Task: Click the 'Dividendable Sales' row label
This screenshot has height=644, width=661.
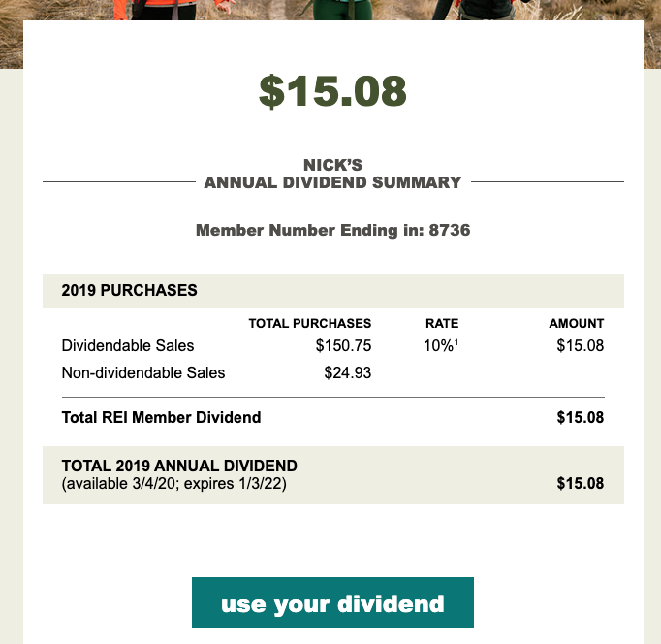Action: [128, 346]
